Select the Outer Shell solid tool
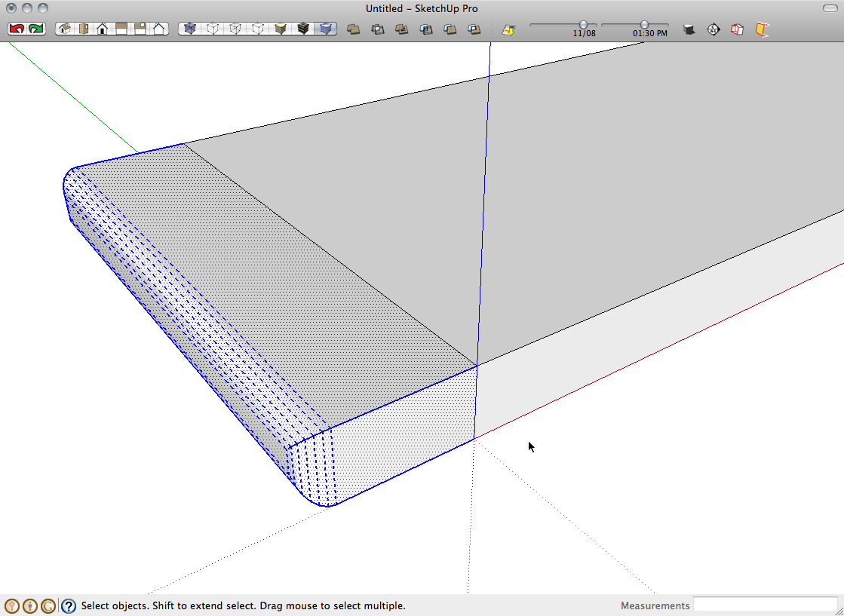This screenshot has height=616, width=844. click(x=353, y=29)
